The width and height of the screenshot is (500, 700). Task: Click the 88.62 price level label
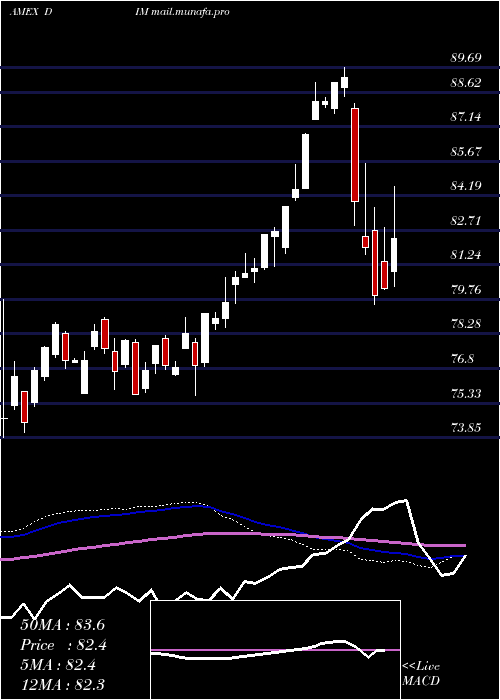[x=466, y=83]
